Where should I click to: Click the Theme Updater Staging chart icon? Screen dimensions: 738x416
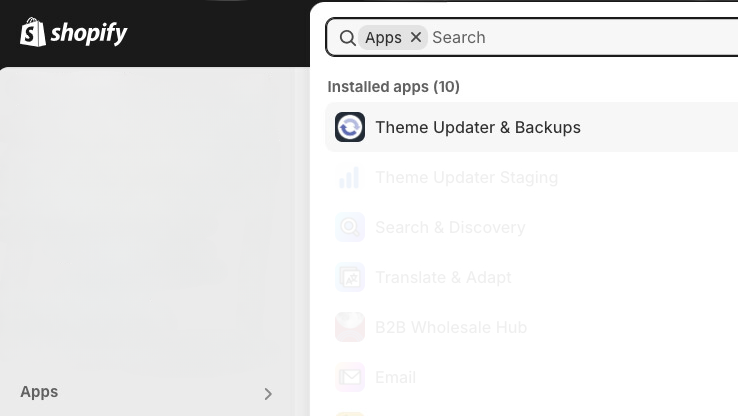pos(350,177)
